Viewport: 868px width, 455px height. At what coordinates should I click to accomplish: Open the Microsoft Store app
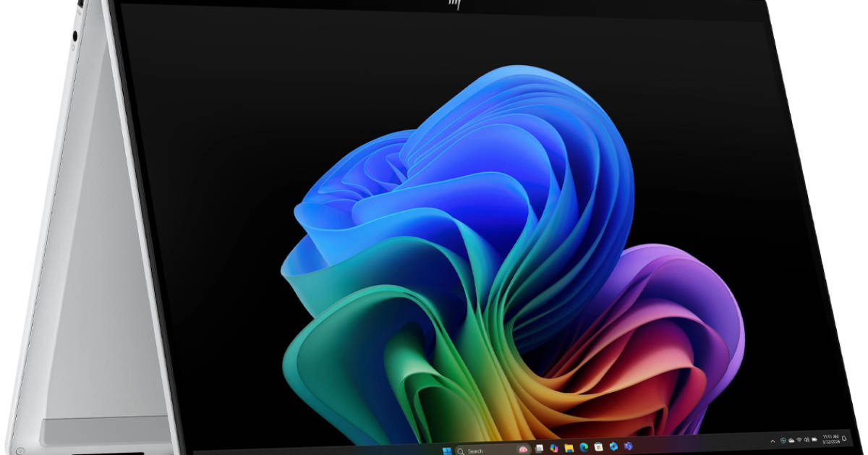coord(598,447)
